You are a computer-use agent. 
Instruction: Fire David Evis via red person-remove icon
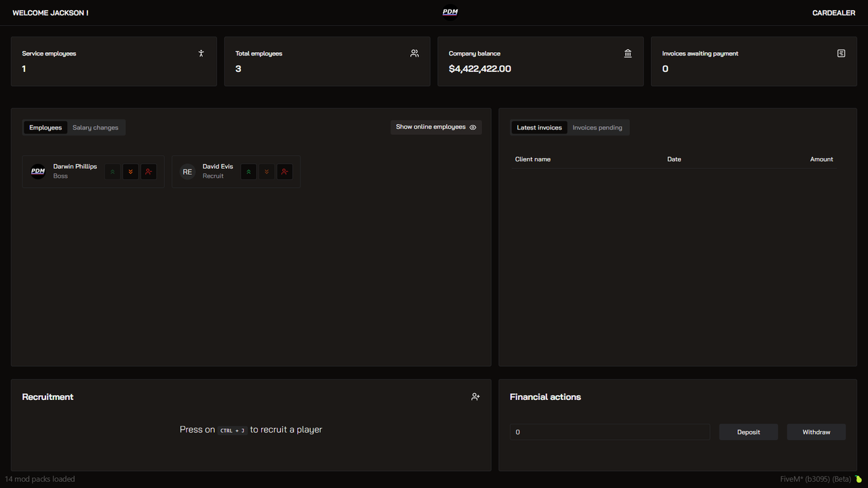click(x=285, y=171)
